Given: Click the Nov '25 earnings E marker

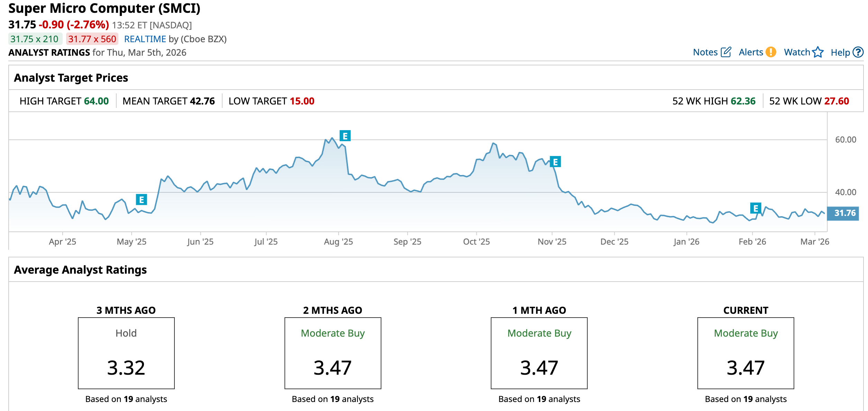Looking at the screenshot, I should [555, 162].
